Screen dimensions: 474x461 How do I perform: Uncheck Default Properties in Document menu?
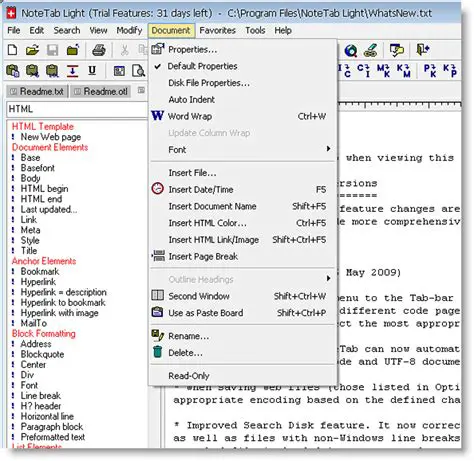243,66
